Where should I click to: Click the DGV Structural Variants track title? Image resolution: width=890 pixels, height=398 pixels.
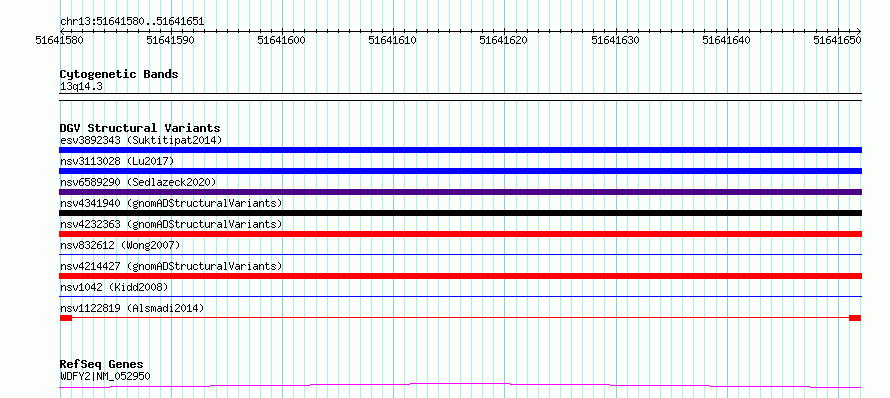140,128
